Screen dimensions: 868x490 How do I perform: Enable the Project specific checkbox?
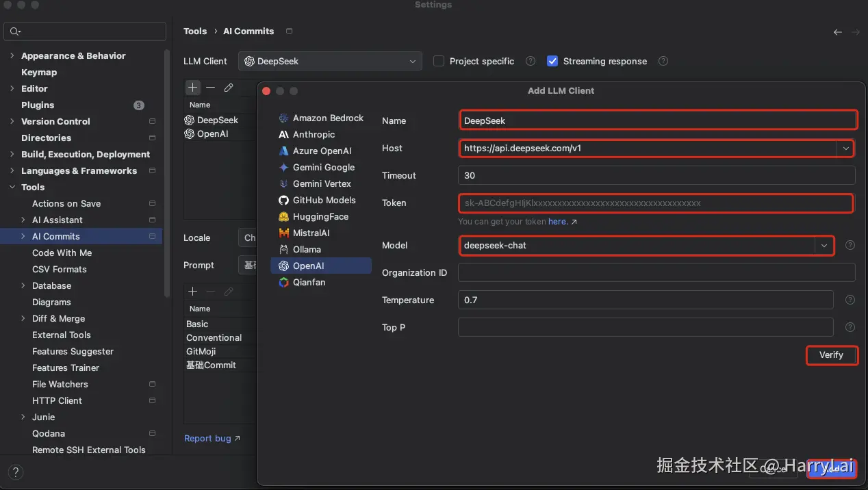439,61
